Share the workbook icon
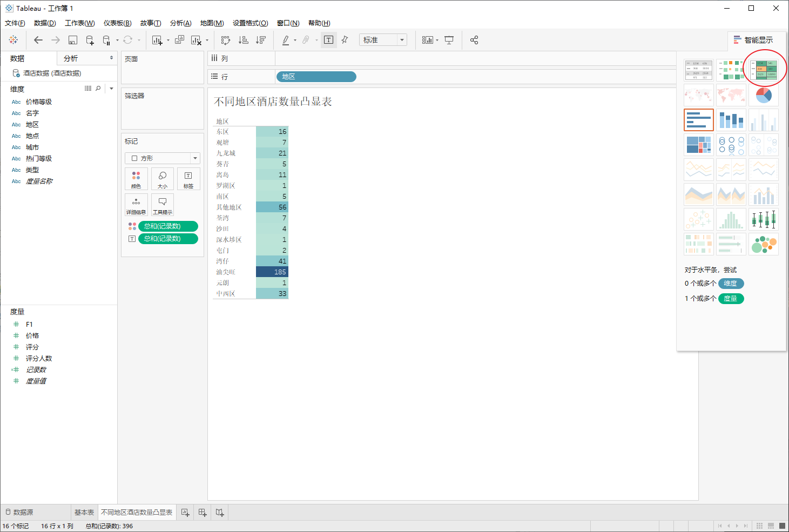Screen dimensions: 789x532 (x=474, y=40)
